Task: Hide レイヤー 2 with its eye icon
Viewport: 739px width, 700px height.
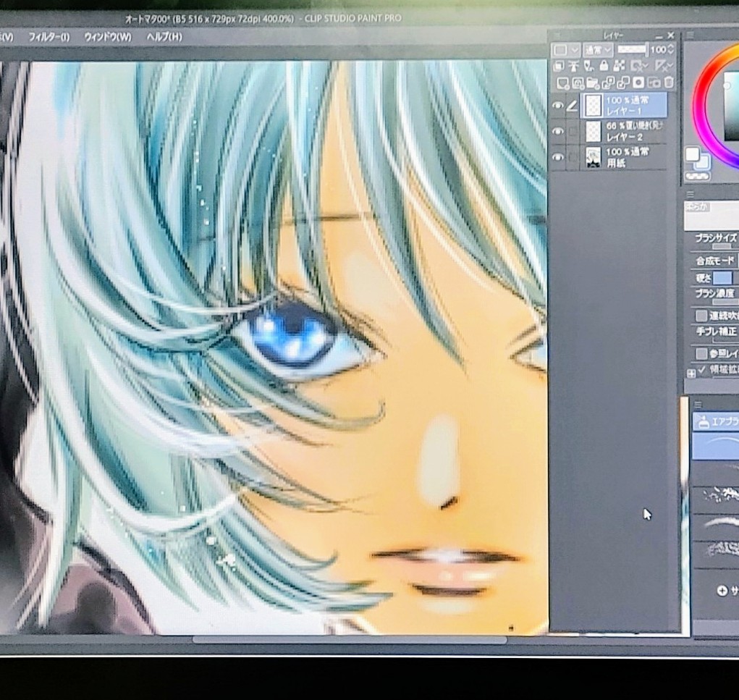Action: (x=557, y=131)
